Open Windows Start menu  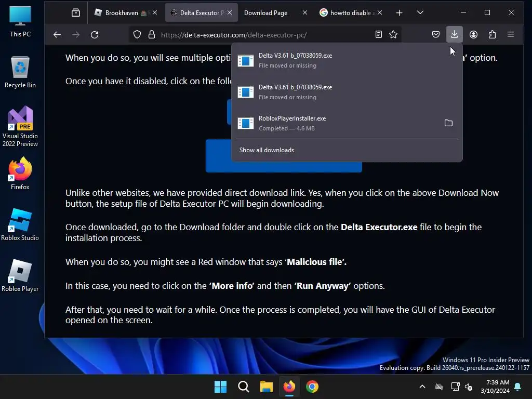pos(220,387)
